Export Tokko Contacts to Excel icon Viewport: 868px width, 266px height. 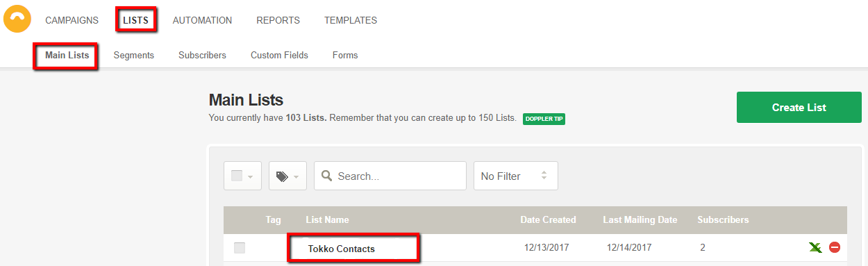tap(816, 247)
